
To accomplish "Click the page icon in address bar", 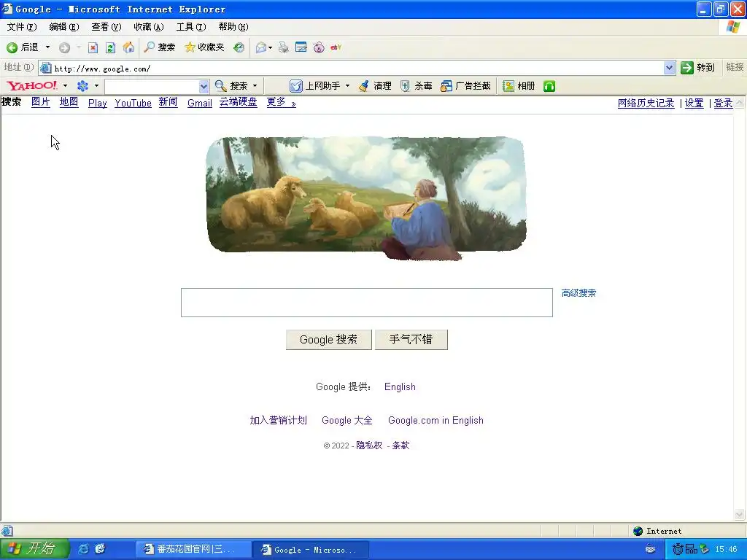I will coord(46,68).
